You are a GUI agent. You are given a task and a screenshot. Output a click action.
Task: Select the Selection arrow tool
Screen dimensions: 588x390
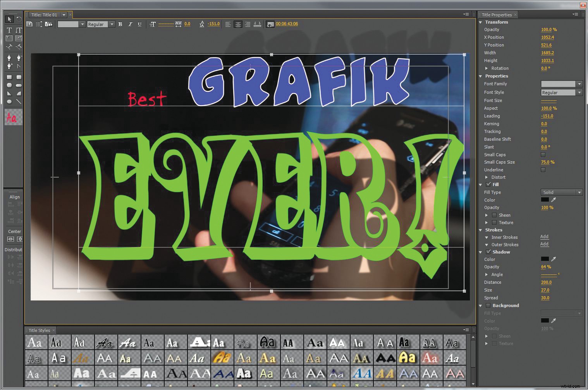(x=9, y=19)
